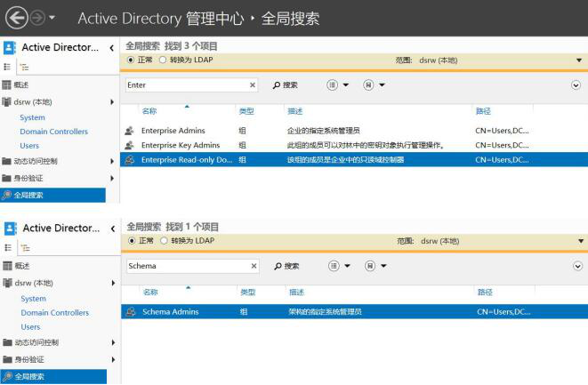The height and width of the screenshot is (385, 588).
Task: Expand criteria chevron in lower search panel
Action: tap(577, 267)
